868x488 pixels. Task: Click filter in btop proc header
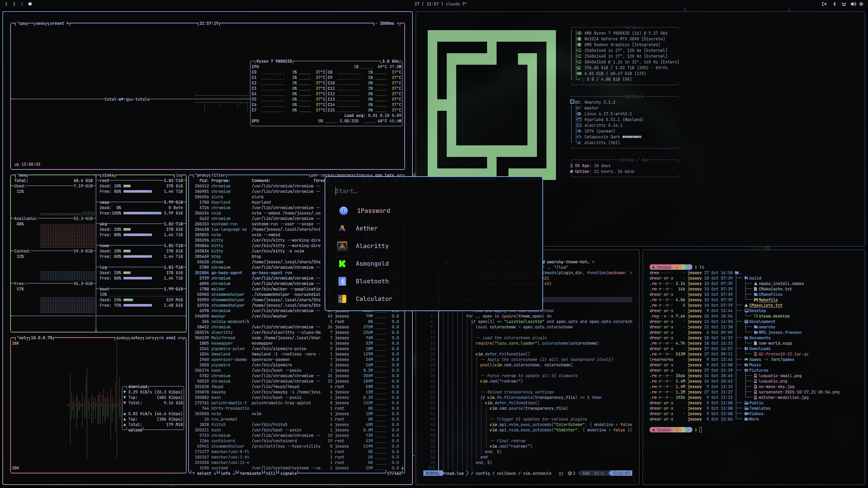[218, 175]
